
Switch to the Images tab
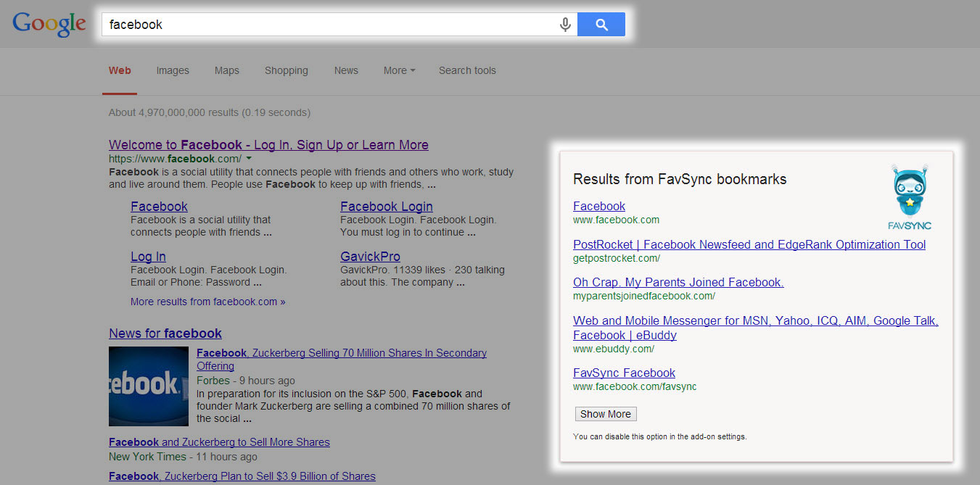click(173, 70)
